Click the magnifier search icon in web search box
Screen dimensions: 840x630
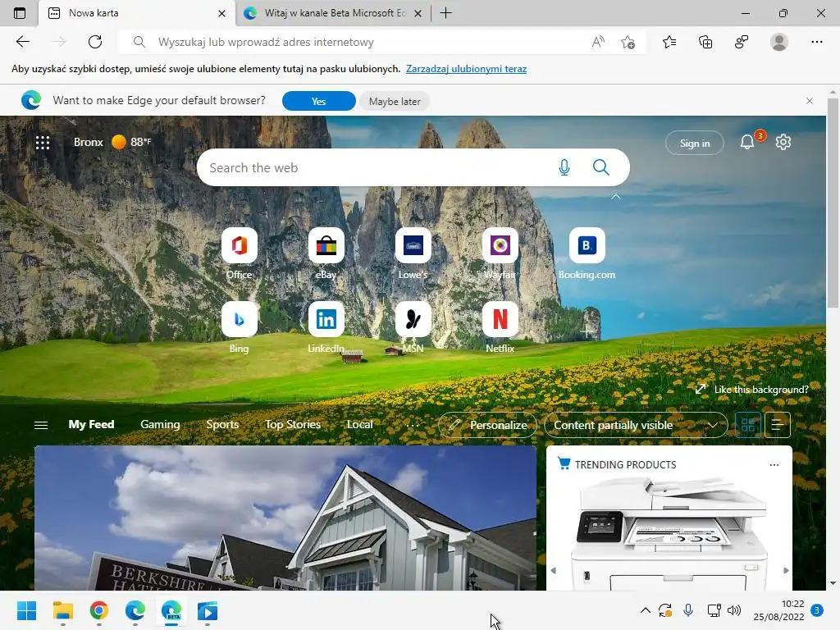point(601,167)
